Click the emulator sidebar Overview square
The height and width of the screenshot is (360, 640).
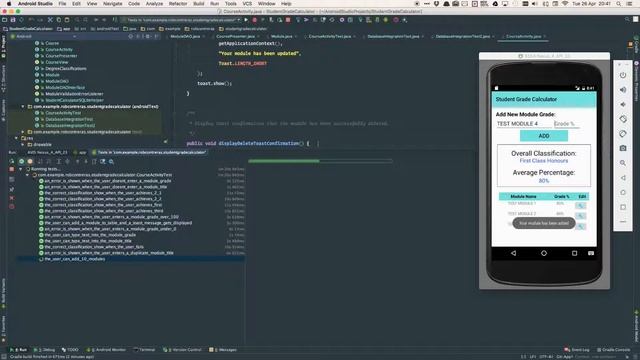[x=623, y=207]
